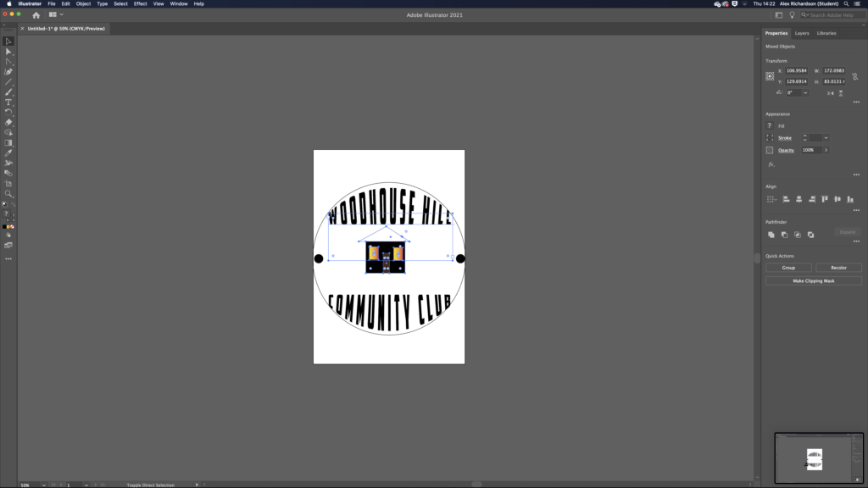
Task: Click the X position field
Action: [x=797, y=71]
